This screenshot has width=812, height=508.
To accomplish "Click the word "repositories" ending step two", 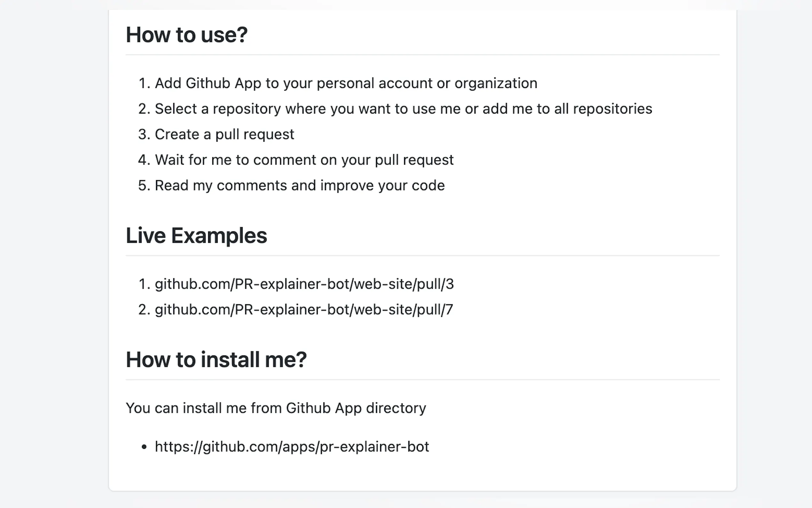I will [612, 109].
